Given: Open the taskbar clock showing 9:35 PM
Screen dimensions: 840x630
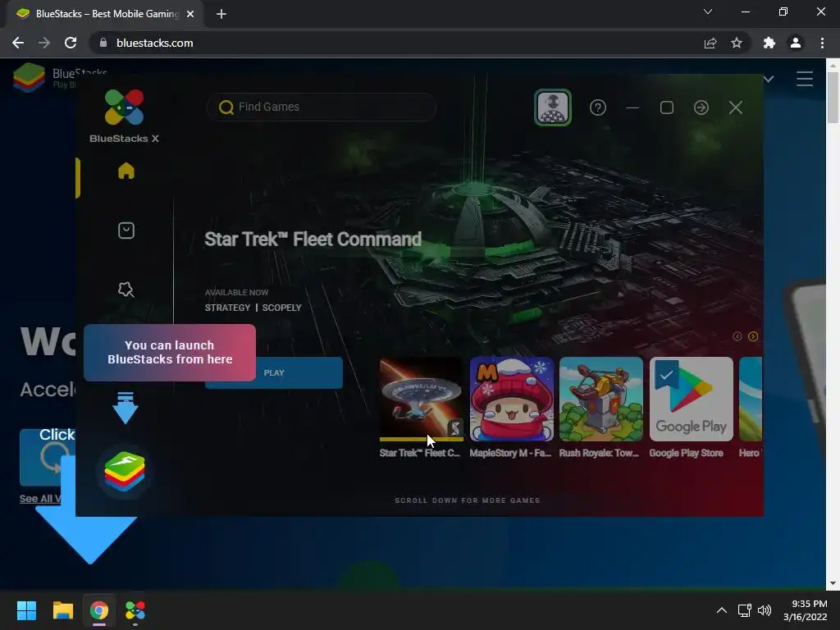Looking at the screenshot, I should click(806, 610).
